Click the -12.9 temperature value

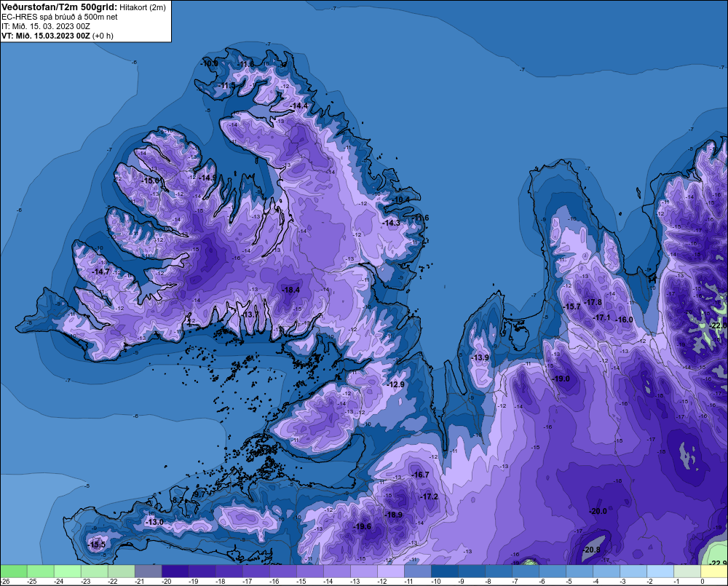[395, 384]
